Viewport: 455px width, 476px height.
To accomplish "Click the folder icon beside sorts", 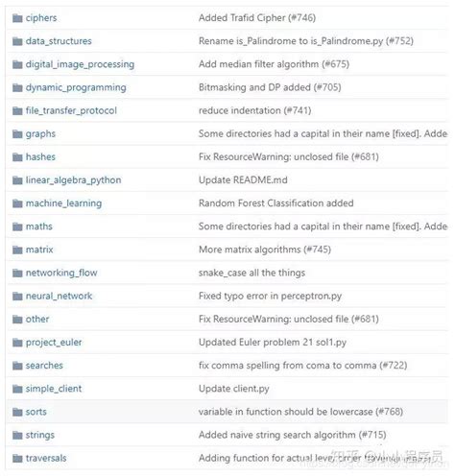I will click(17, 412).
